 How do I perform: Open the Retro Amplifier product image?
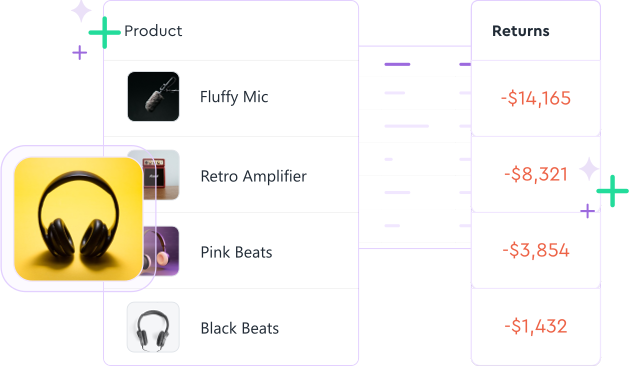[161, 175]
